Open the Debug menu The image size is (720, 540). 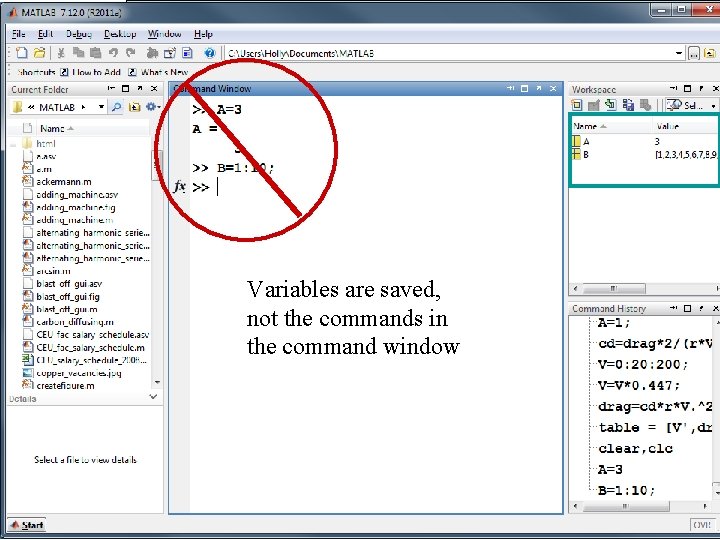tap(79, 34)
